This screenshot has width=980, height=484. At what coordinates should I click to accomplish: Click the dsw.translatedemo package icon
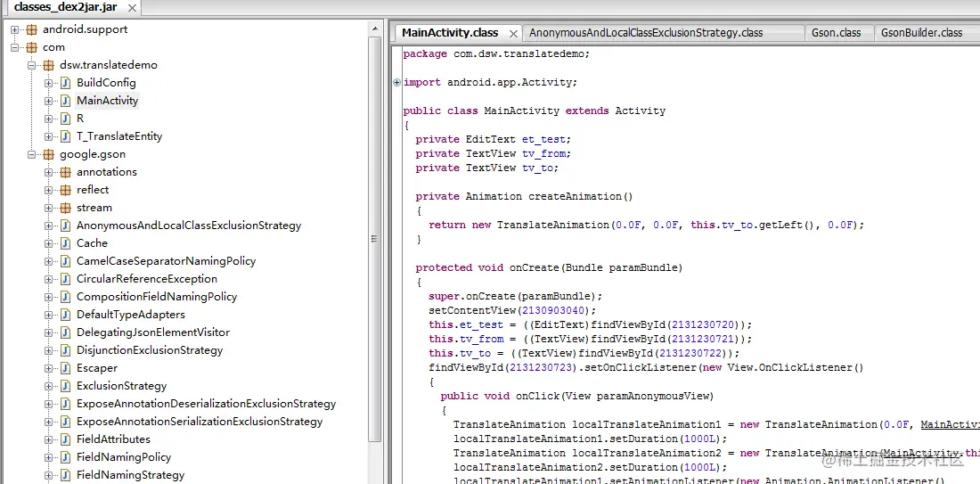[x=48, y=65]
